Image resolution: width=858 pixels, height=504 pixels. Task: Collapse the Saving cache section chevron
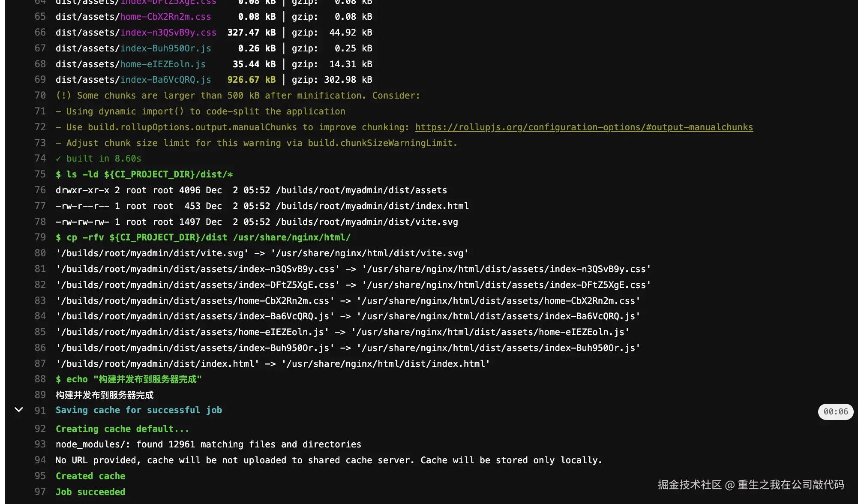pyautogui.click(x=19, y=410)
